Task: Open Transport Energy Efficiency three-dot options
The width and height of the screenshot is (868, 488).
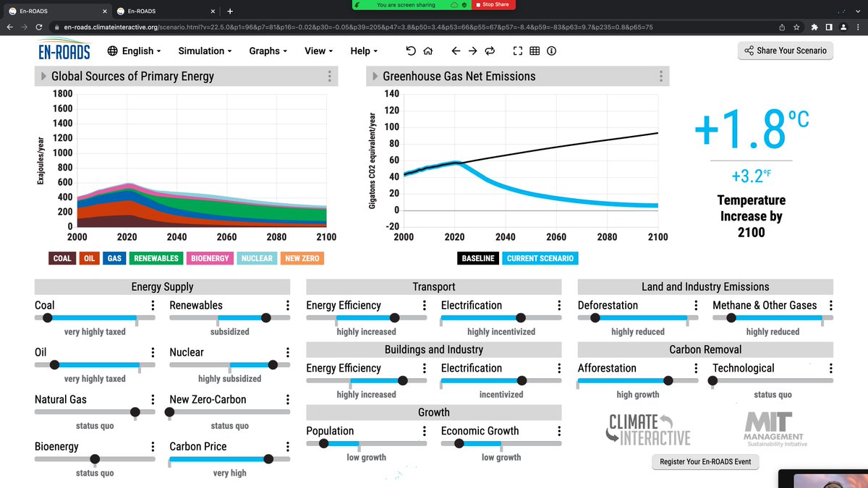Action: pos(425,306)
